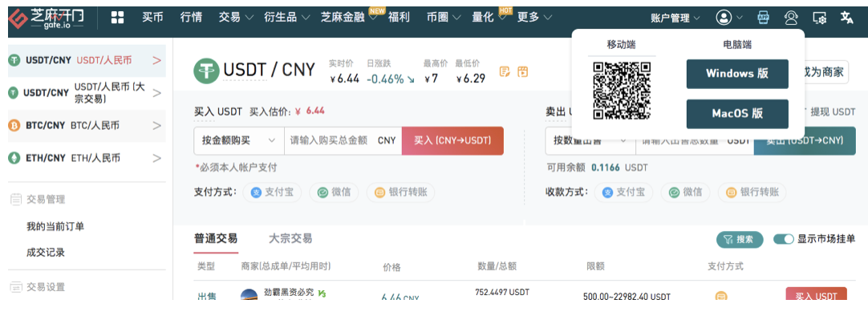Click the 0.1166 available balance value

tap(606, 168)
